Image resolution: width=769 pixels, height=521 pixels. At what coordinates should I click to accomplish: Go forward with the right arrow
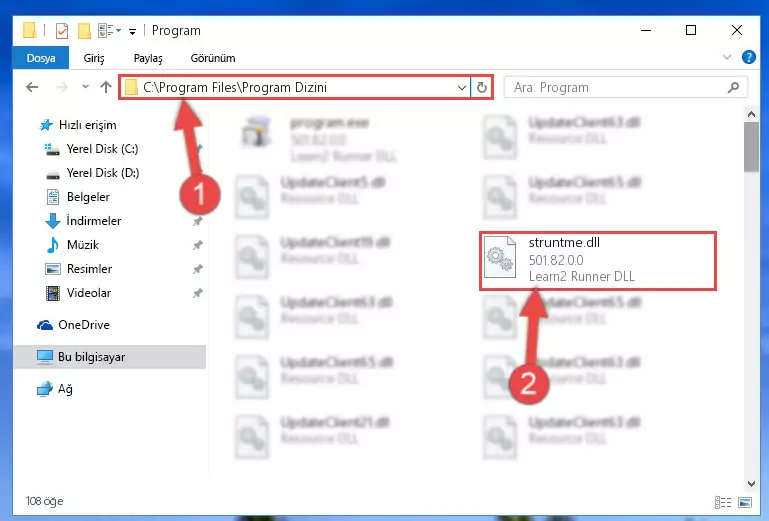click(x=61, y=87)
